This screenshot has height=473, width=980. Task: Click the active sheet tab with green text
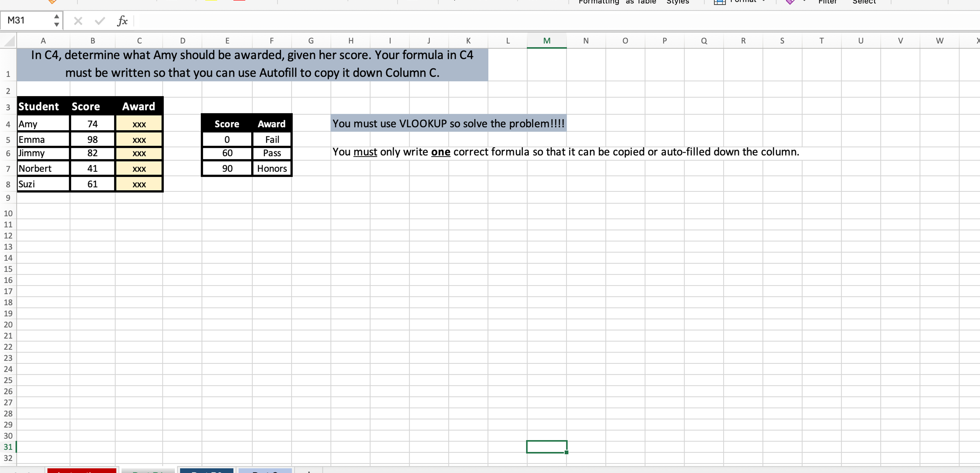[x=148, y=471]
